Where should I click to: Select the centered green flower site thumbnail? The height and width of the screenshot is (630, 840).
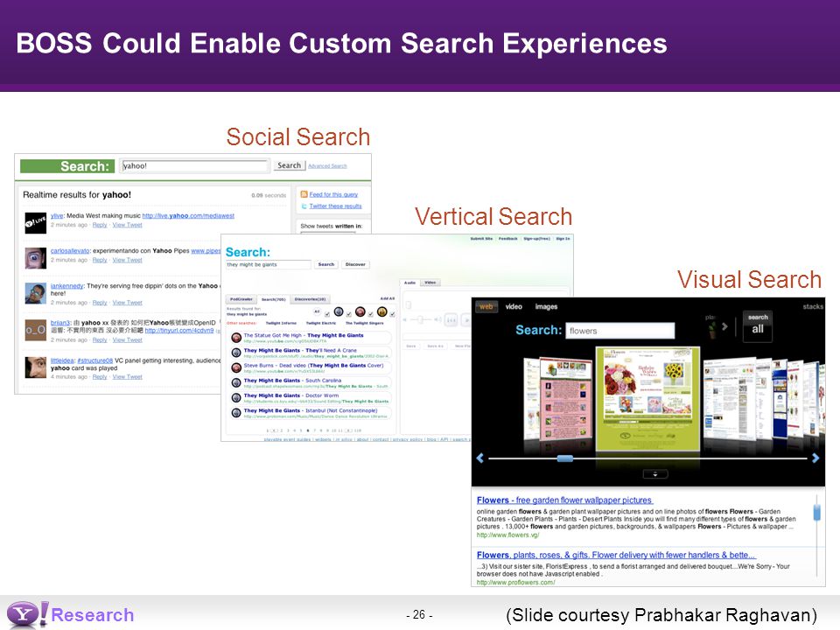click(647, 399)
